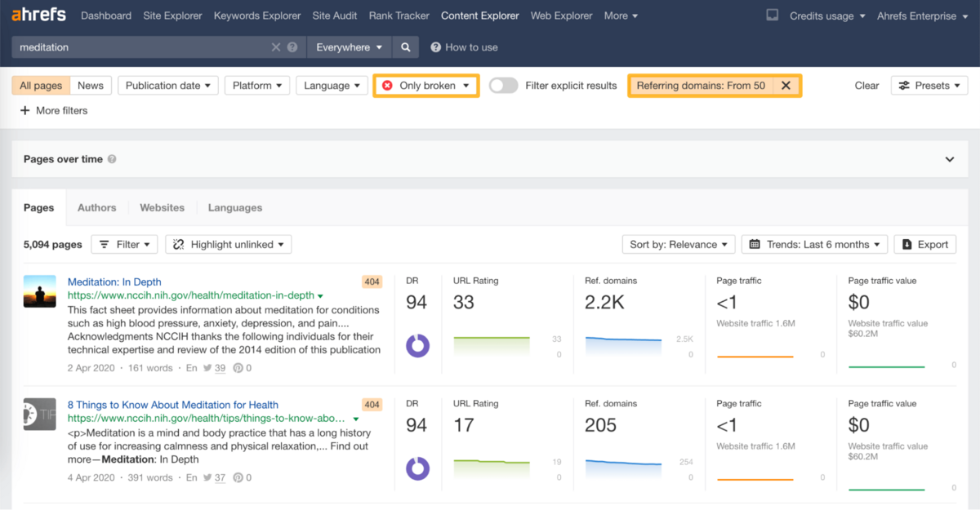Click URL Rating chart for Meditation: In Depth
Image resolution: width=980 pixels, height=510 pixels.
[x=492, y=346]
